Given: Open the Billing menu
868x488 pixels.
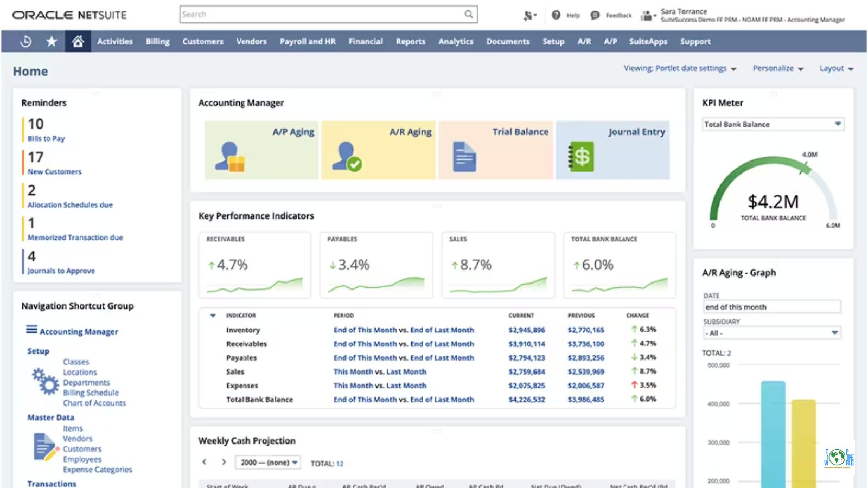Looking at the screenshot, I should pos(157,41).
